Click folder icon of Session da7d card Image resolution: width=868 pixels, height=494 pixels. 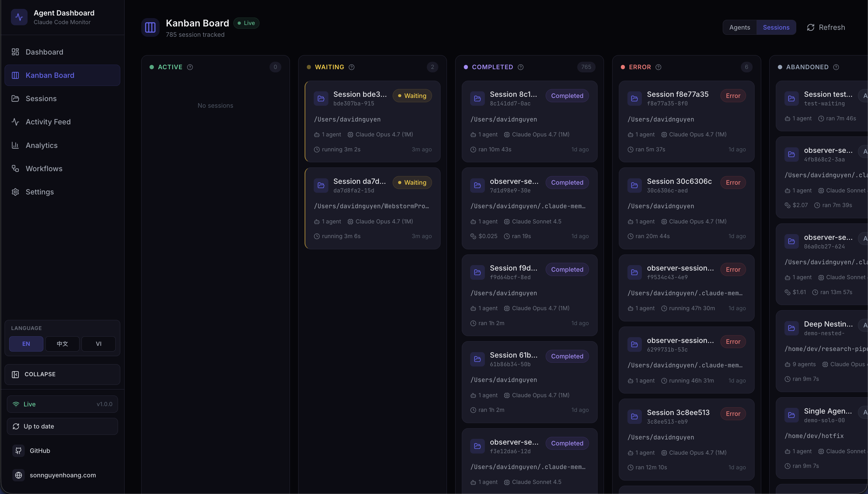pos(321,186)
